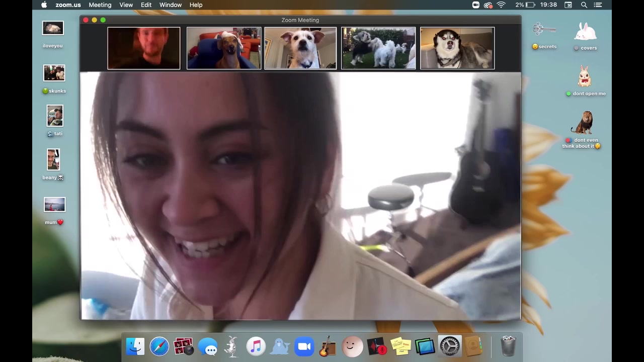Select the fluffy dogs on grass video thumbnail

coord(378,48)
